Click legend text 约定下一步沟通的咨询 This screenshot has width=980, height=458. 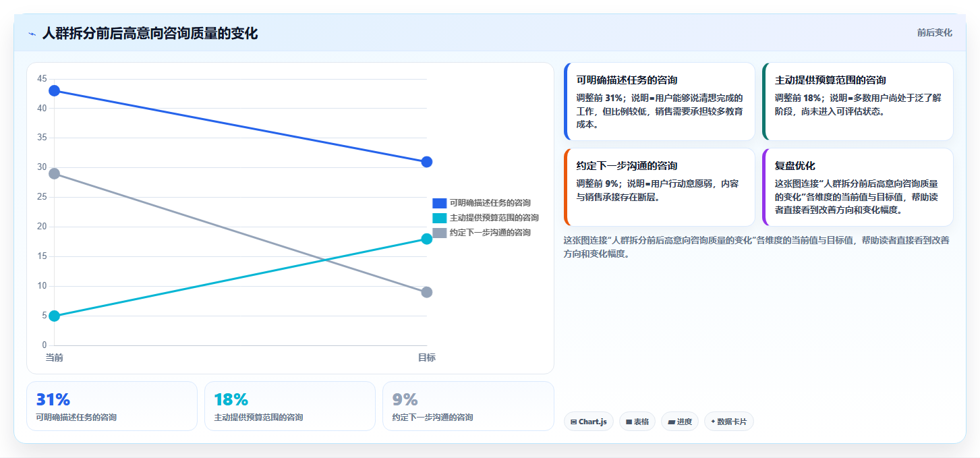(x=490, y=232)
